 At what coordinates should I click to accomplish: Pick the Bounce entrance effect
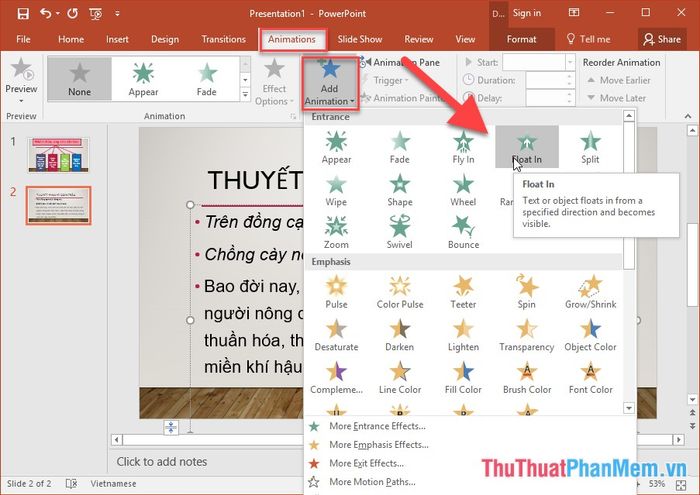[x=463, y=232]
